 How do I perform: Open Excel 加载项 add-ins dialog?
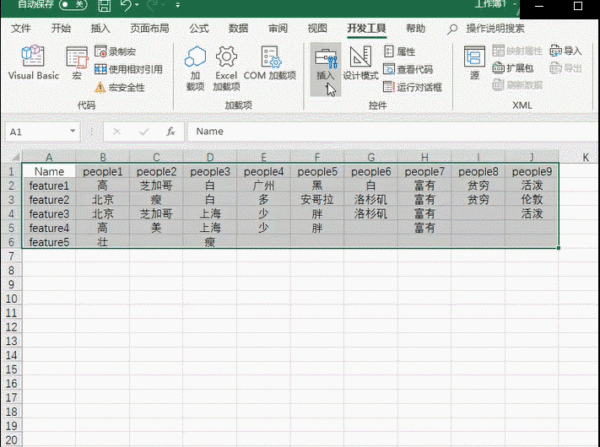(226, 68)
